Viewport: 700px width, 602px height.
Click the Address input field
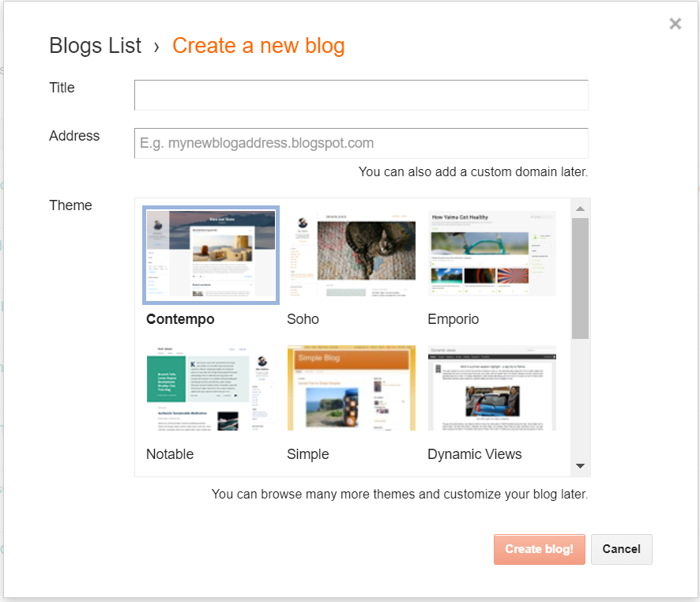pyautogui.click(x=361, y=143)
